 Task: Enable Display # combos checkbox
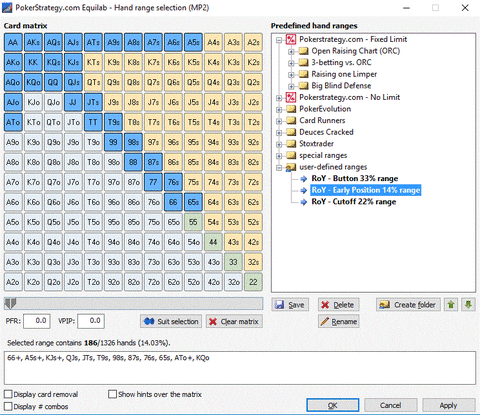[x=8, y=407]
